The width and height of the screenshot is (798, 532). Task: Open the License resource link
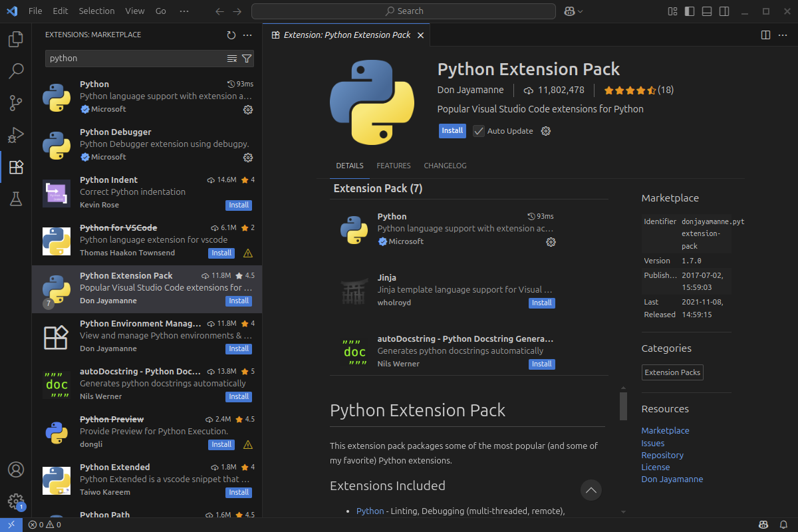656,467
